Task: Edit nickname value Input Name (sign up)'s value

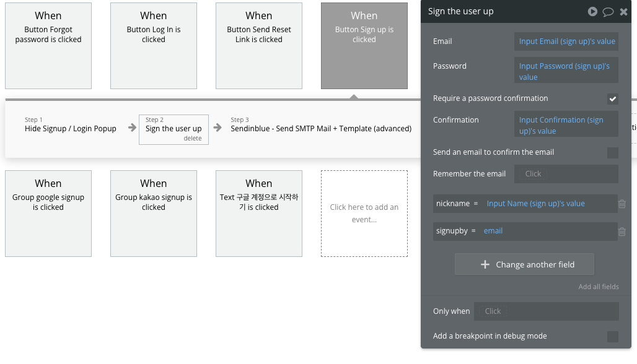Action: coord(535,203)
